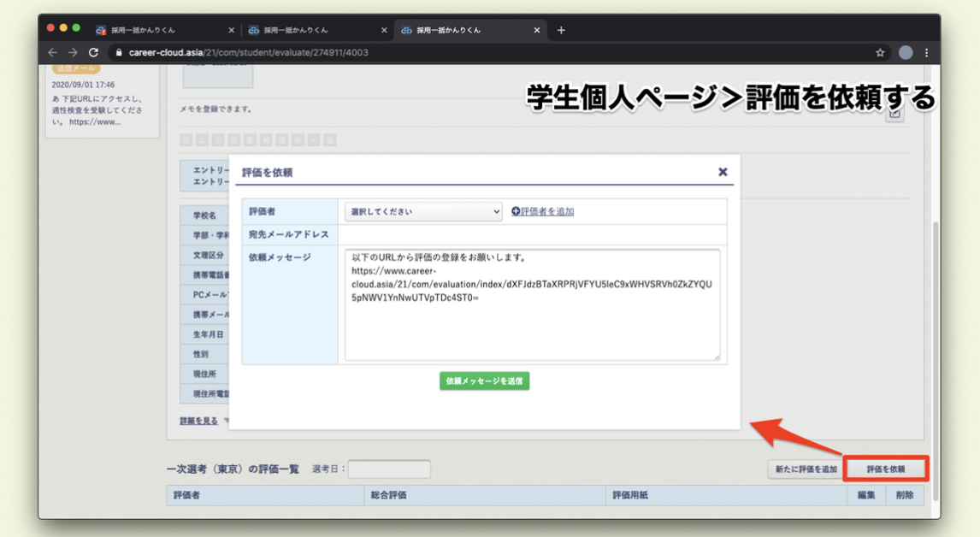Open a new tab with the plus icon
The height and width of the screenshot is (537, 980).
pyautogui.click(x=561, y=30)
